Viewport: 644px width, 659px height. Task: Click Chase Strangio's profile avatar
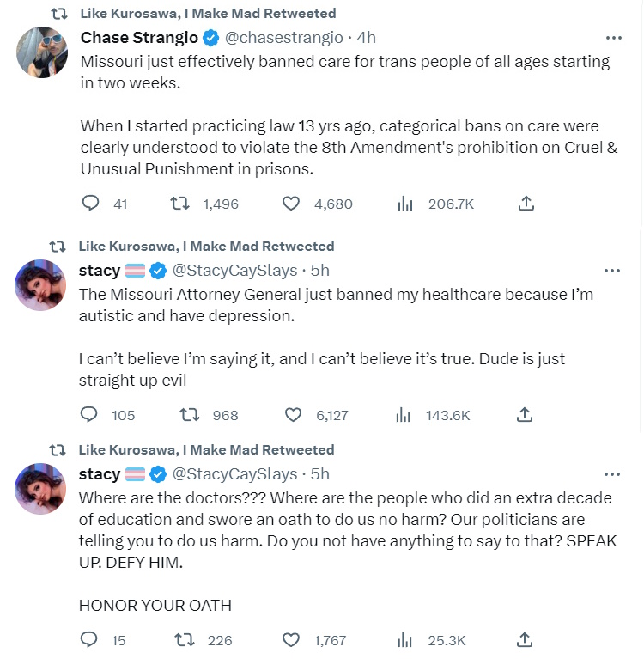click(41, 52)
